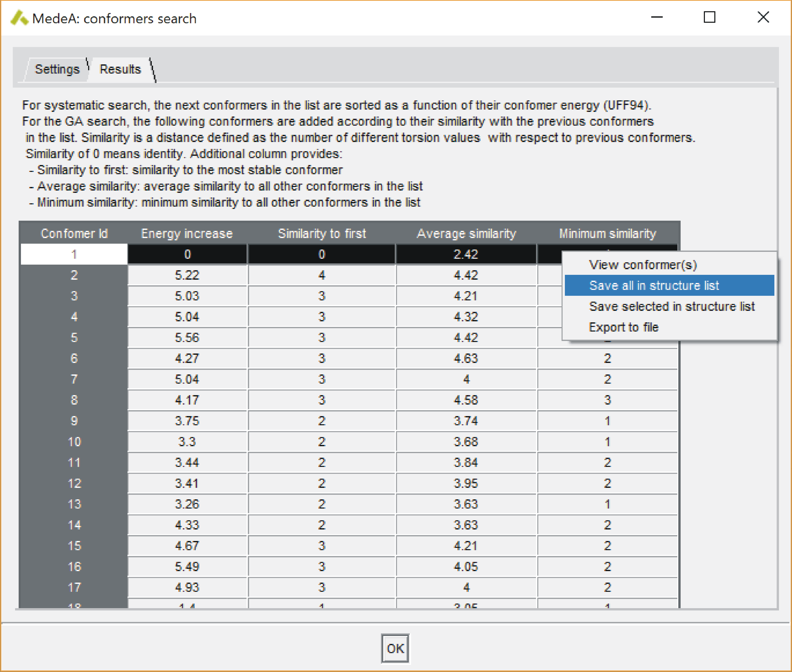
Task: Select the Results tab
Action: 120,69
